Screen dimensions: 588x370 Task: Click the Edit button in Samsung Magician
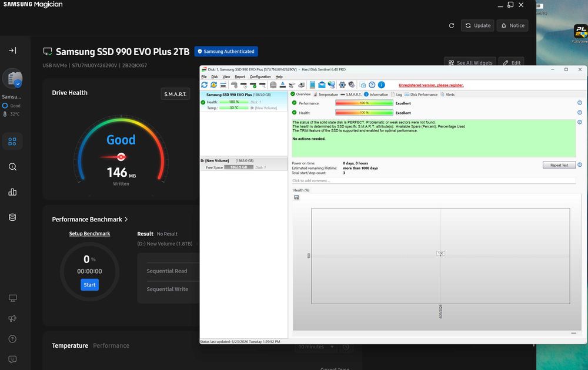(x=512, y=62)
